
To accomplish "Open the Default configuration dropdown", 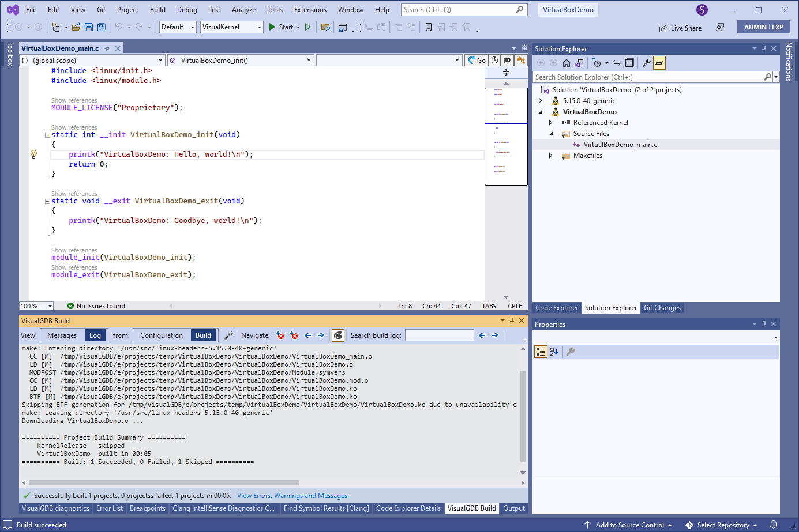I will pyautogui.click(x=178, y=27).
